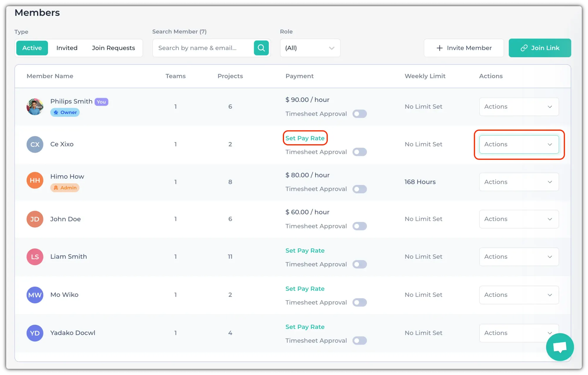Image resolution: width=588 pixels, height=375 pixels.
Task: Click the search magnifier icon button
Action: (x=261, y=48)
